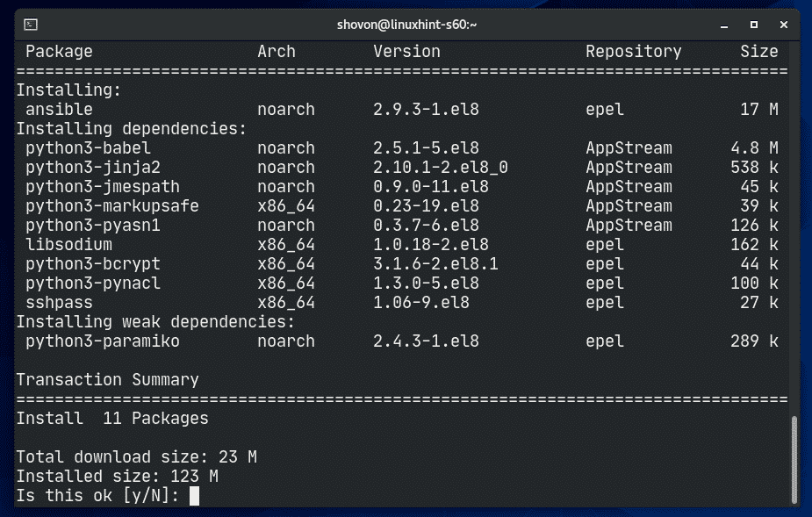The height and width of the screenshot is (517, 812).
Task: Click the window title shovon@linuxhint-s60:~
Action: [406, 25]
